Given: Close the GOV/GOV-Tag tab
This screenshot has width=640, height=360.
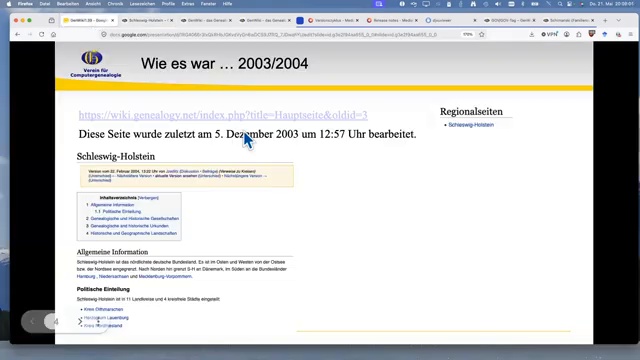Looking at the screenshot, I should coord(533,20).
